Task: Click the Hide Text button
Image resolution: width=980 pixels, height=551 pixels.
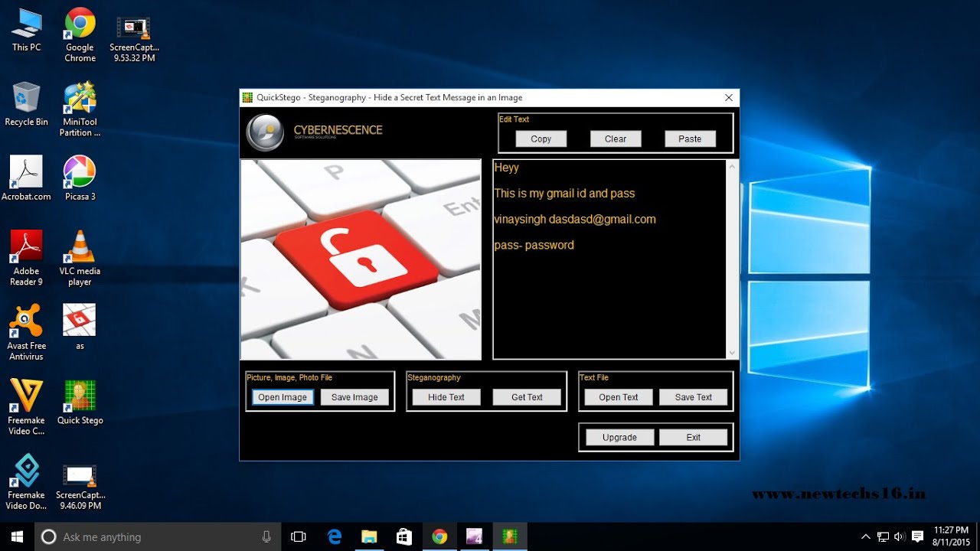Action: tap(446, 397)
